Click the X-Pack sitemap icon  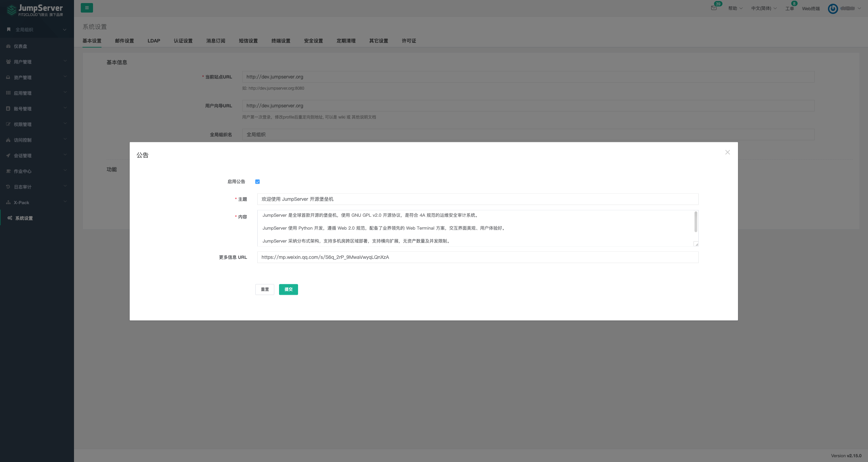tap(8, 202)
